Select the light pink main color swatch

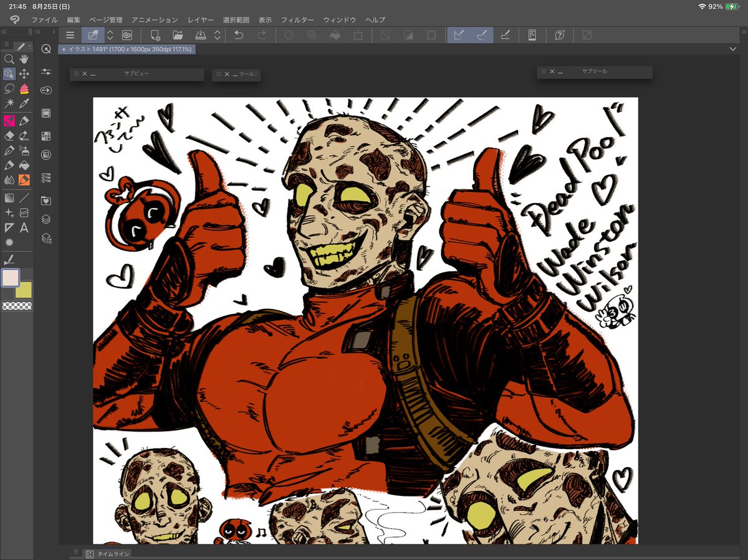point(11,278)
